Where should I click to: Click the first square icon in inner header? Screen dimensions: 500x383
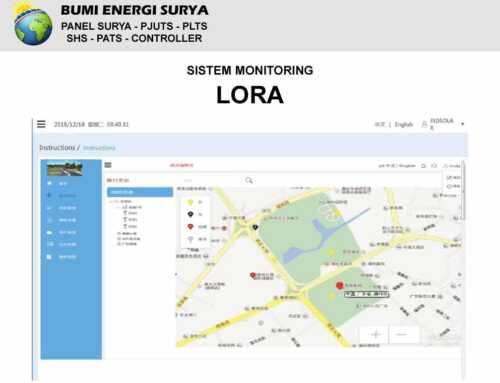[423, 166]
